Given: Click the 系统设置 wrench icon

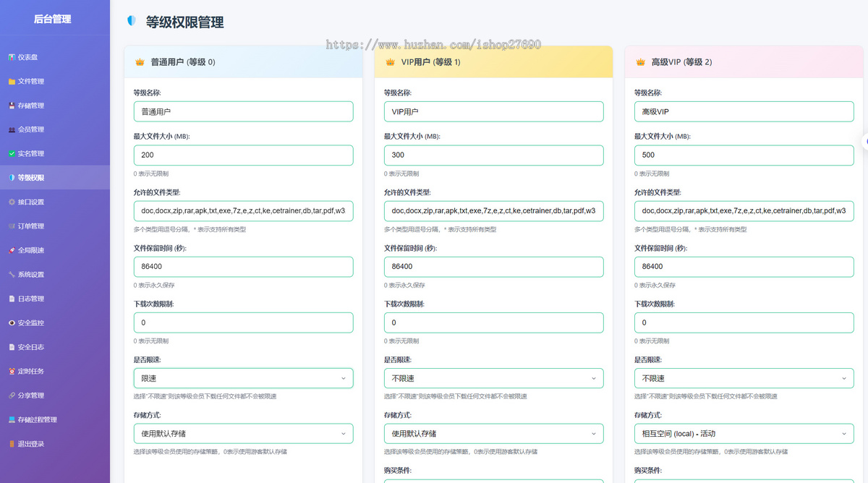Looking at the screenshot, I should pyautogui.click(x=12, y=275).
